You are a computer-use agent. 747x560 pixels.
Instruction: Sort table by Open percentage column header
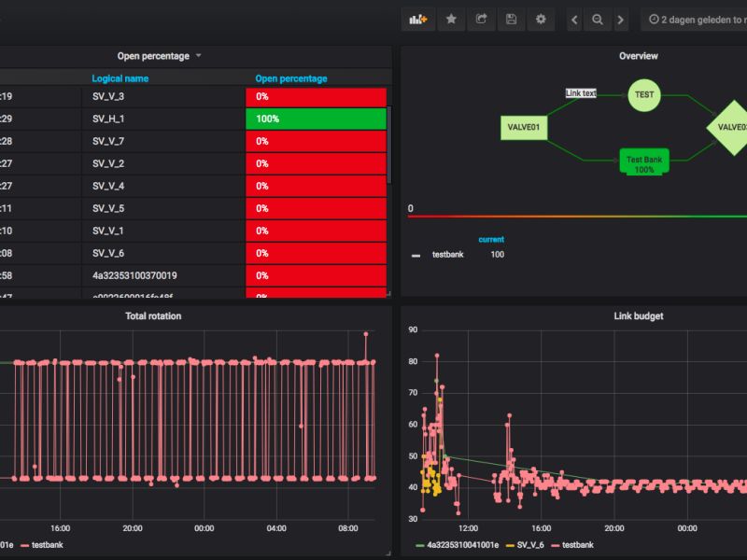[x=290, y=79]
